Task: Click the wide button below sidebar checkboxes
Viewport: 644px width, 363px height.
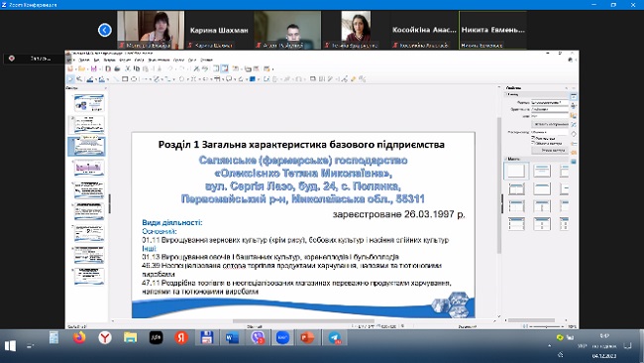Action: (550, 151)
